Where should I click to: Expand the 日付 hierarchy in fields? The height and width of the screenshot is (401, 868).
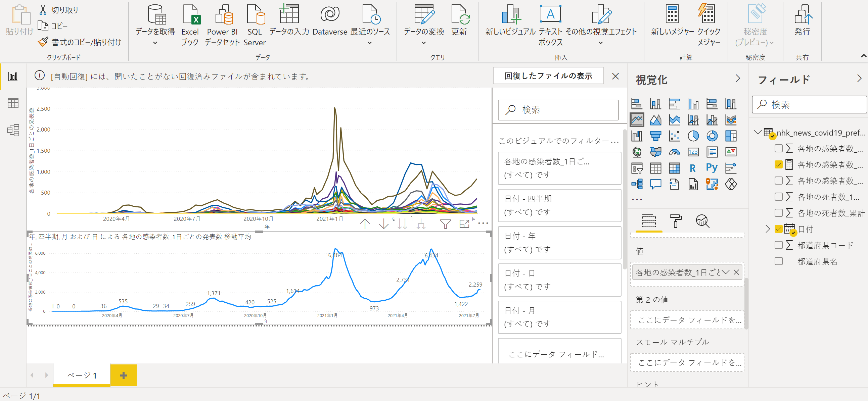click(x=768, y=229)
